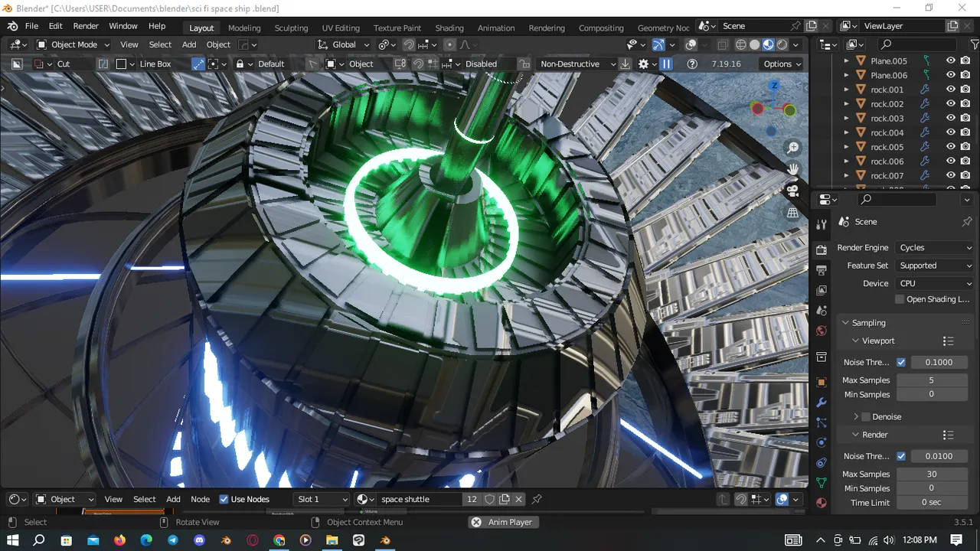Open the Tool properties tab
The width and height of the screenshot is (980, 551).
822,225
